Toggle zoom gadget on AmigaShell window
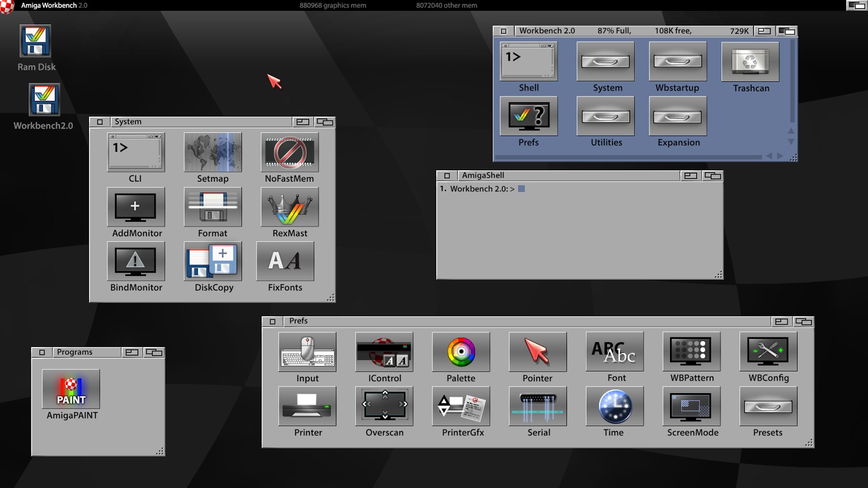This screenshot has width=868, height=488. (690, 176)
